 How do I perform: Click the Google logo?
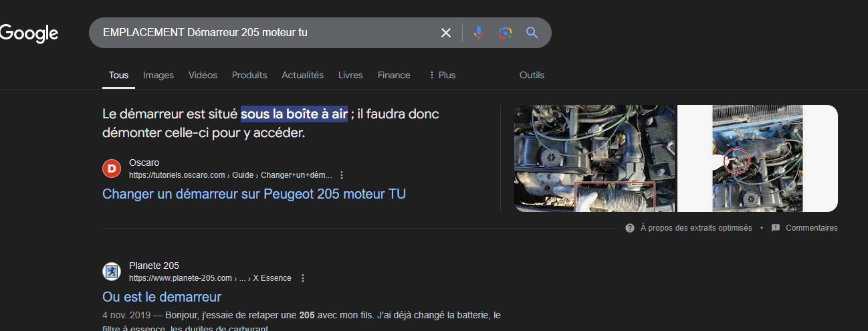(x=29, y=33)
